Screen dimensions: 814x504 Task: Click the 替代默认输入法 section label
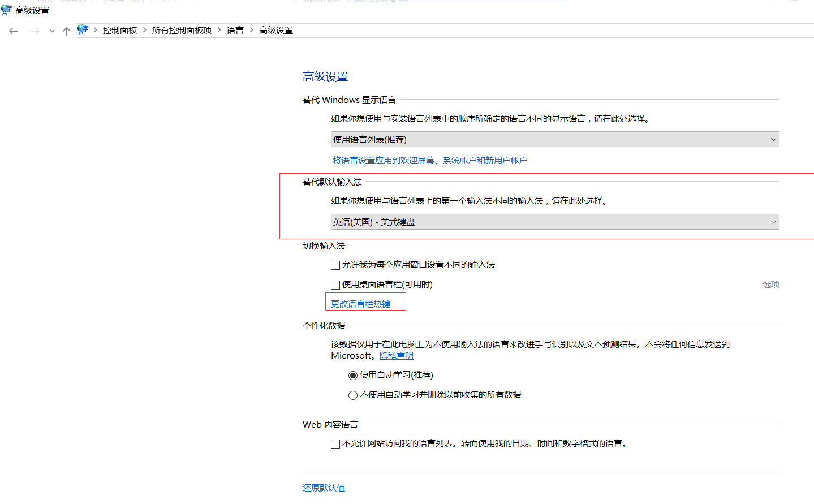pos(332,182)
